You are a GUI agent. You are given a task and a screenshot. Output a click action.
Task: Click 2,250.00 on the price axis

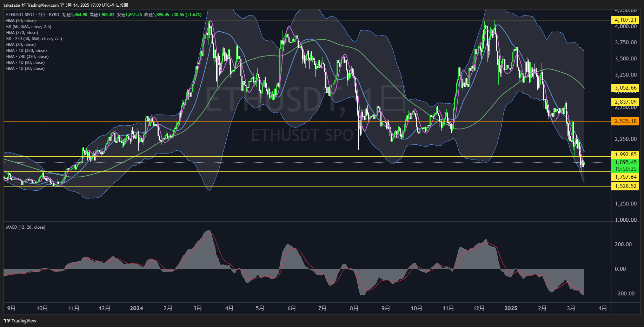[626, 139]
